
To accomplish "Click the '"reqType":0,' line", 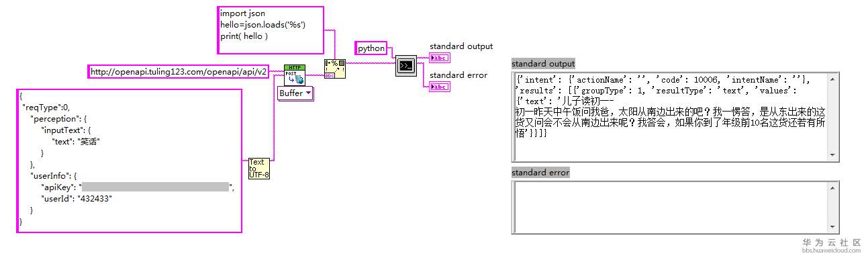I will click(47, 107).
